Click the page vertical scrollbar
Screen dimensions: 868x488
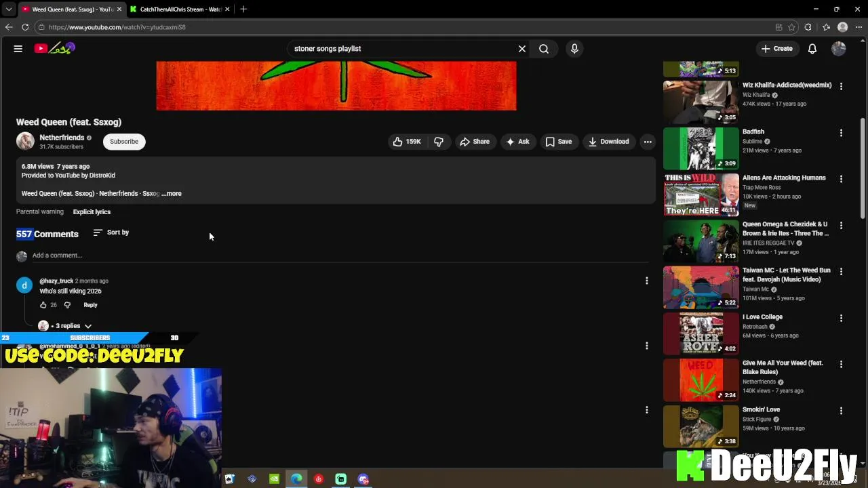(x=863, y=168)
